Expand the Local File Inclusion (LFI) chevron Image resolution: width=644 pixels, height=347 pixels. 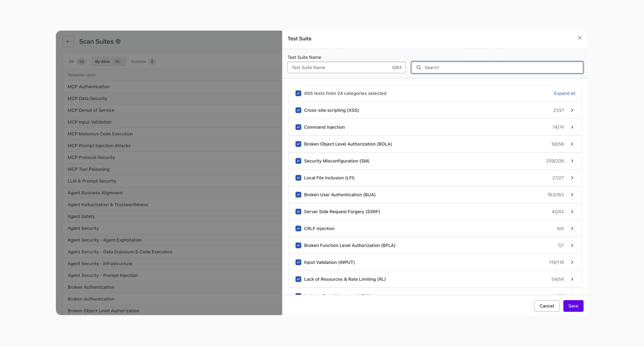[x=572, y=178]
